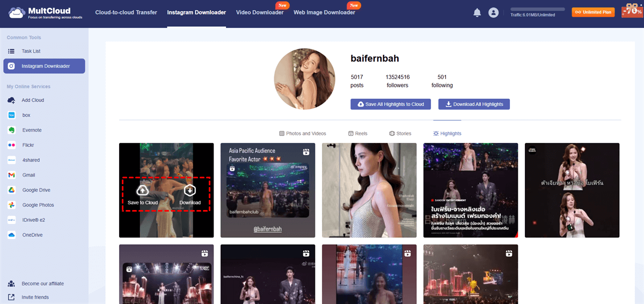Click the 13524516 followers count

click(398, 77)
